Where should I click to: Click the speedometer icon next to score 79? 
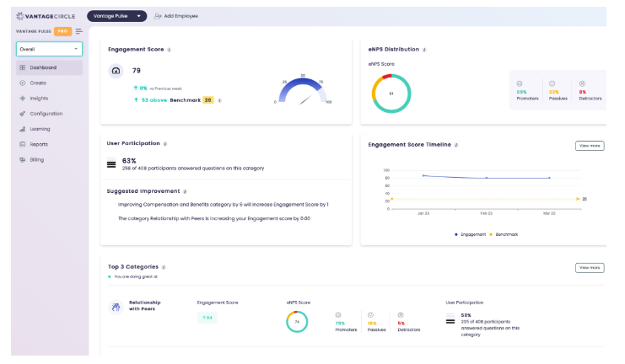click(x=116, y=72)
